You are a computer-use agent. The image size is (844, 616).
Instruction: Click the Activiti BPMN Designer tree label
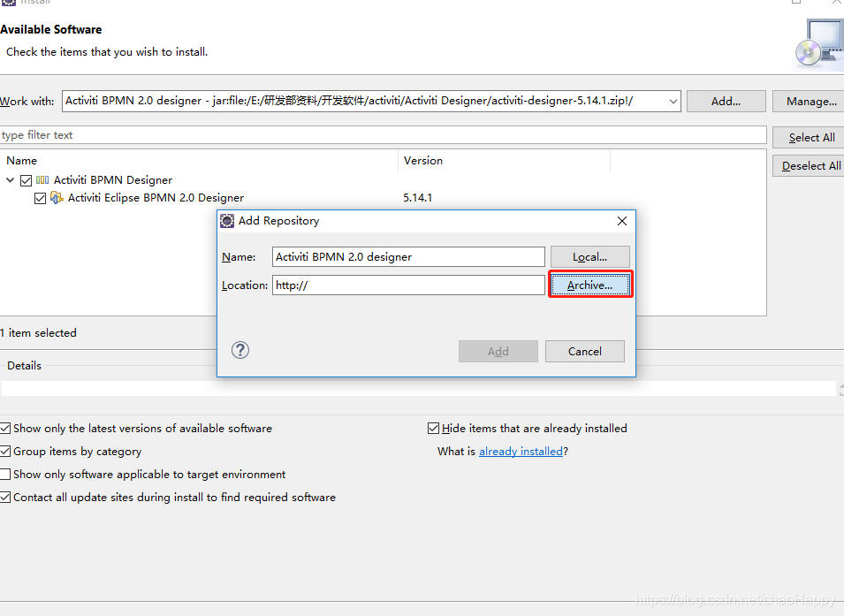tap(113, 179)
